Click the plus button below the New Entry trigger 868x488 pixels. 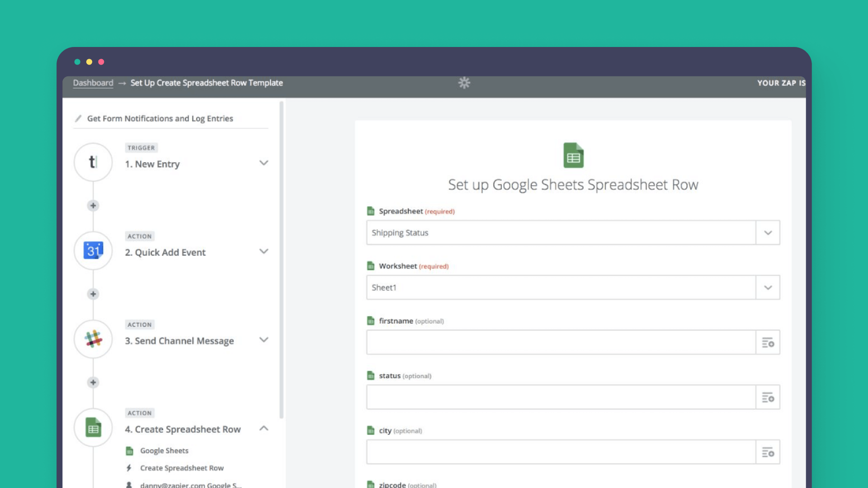[x=93, y=206]
